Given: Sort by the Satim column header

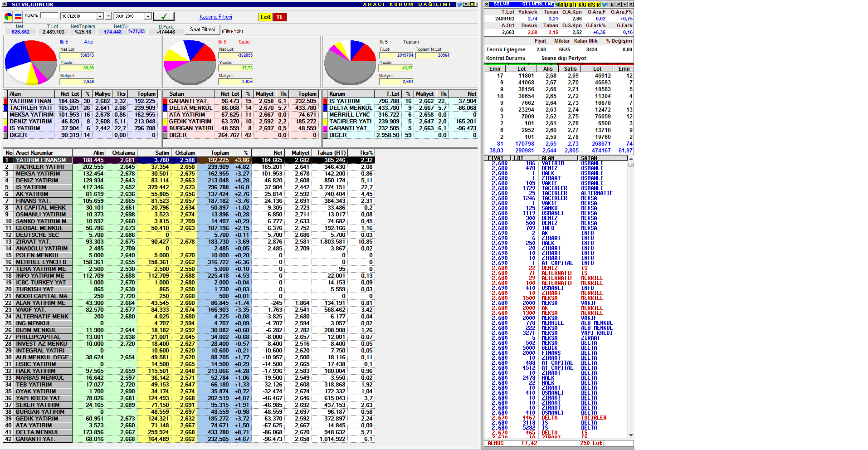Looking at the screenshot, I should coord(153,153).
